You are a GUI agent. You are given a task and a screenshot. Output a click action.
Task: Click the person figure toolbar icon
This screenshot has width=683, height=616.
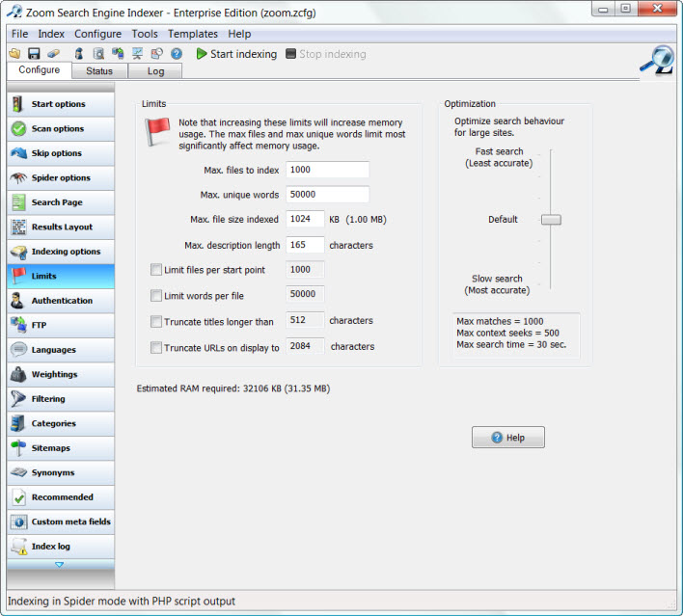pos(79,54)
